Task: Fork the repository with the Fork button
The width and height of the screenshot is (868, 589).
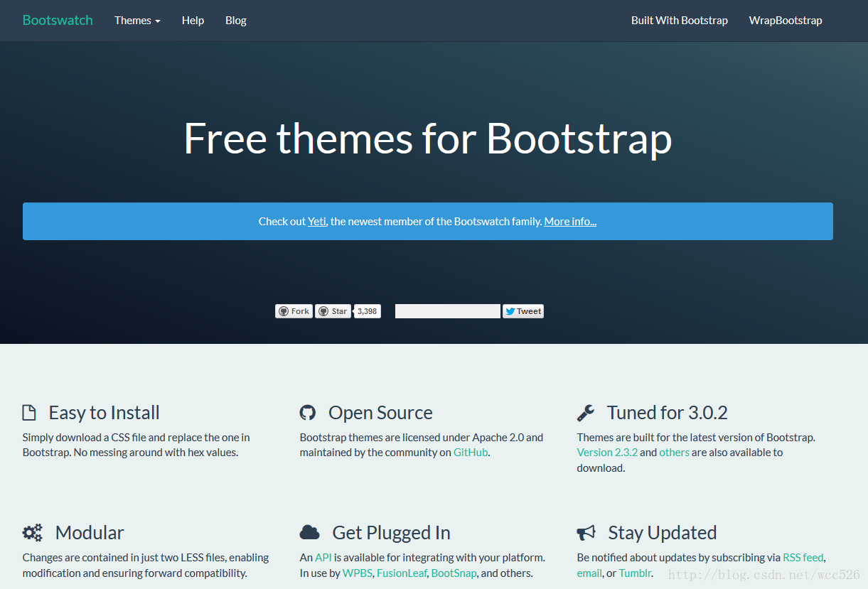Action: [294, 311]
